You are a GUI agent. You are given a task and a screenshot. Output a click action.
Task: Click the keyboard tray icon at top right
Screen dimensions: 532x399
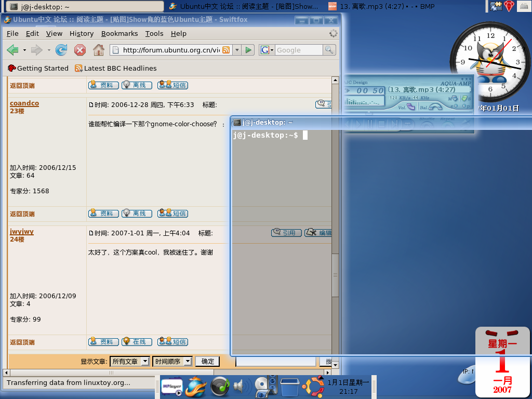(524, 6)
